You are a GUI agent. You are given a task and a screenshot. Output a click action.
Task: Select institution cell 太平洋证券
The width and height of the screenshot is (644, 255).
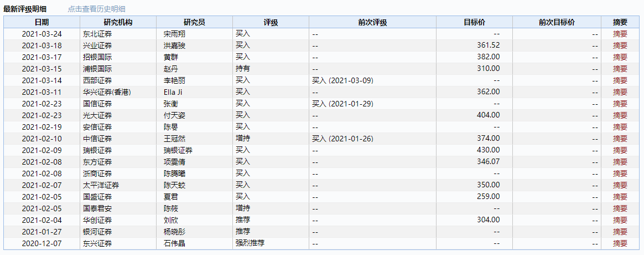tap(101, 185)
